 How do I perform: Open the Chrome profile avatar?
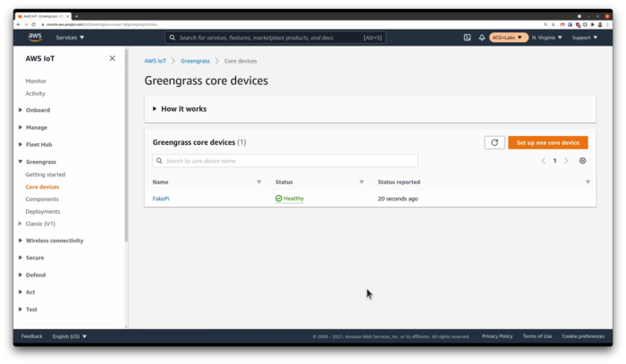[x=600, y=24]
